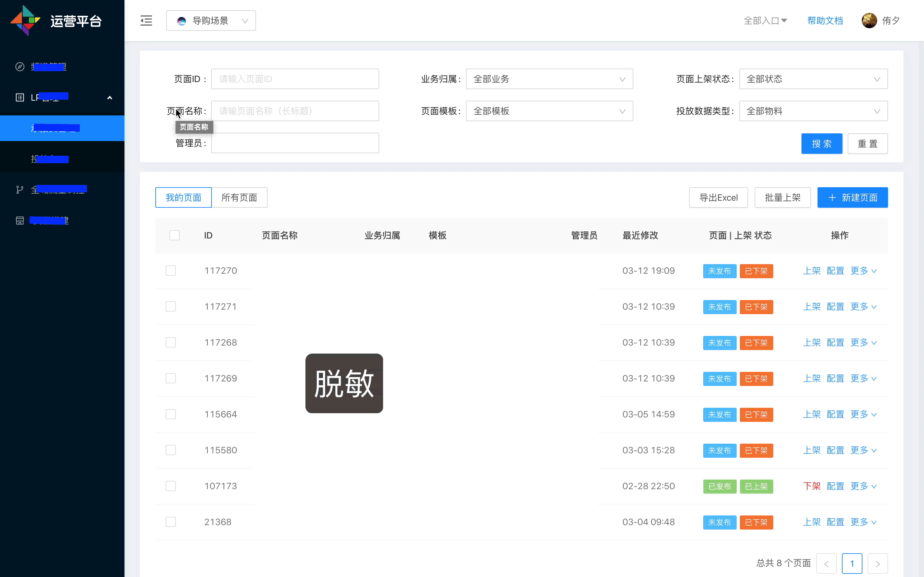Check the row for ID 117270
Viewport: 924px width, 577px height.
(171, 271)
